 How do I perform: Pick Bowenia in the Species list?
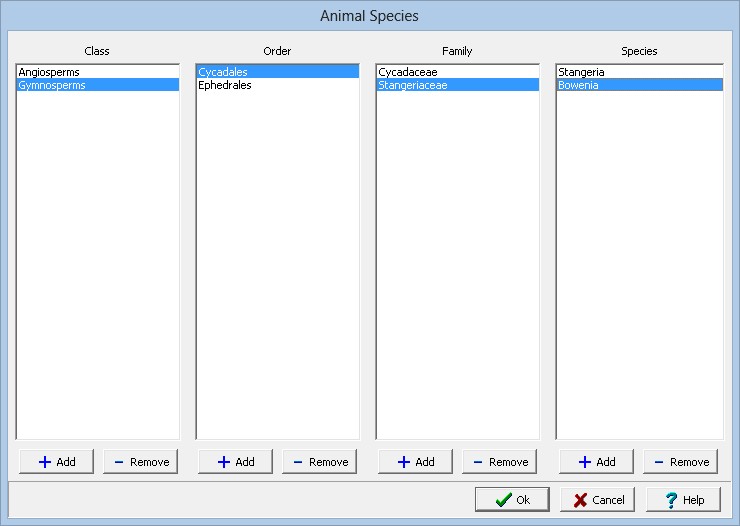(578, 85)
